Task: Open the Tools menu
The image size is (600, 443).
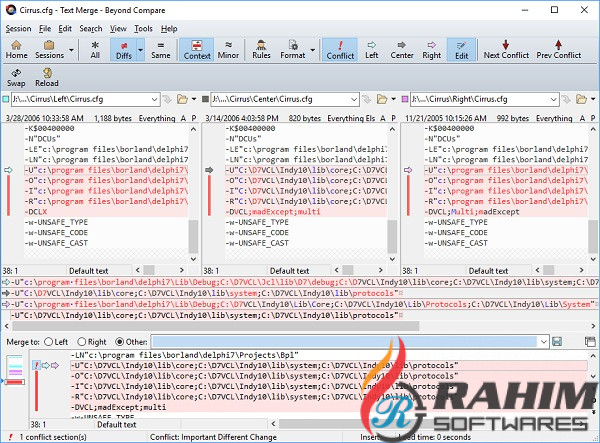Action: click(x=143, y=29)
